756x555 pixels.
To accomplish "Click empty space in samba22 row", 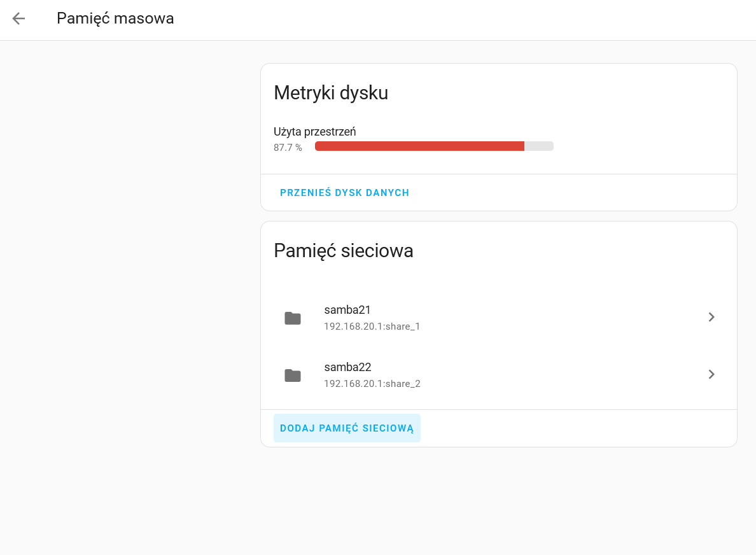I will click(x=541, y=374).
